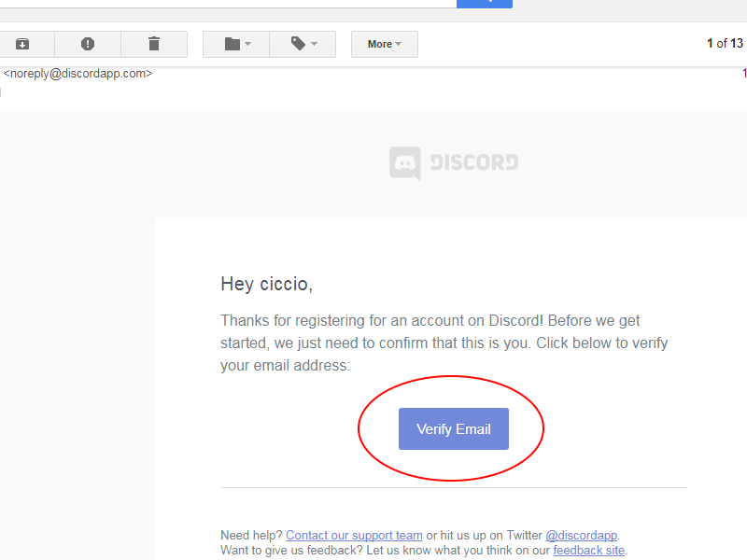
Task: Click the Verify Email button
Action: tap(454, 428)
